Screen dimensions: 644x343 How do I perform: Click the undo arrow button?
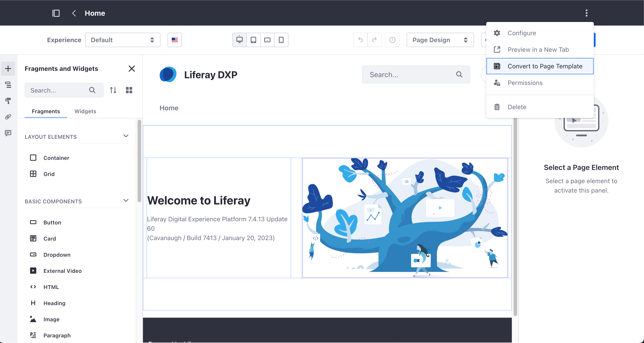[361, 40]
